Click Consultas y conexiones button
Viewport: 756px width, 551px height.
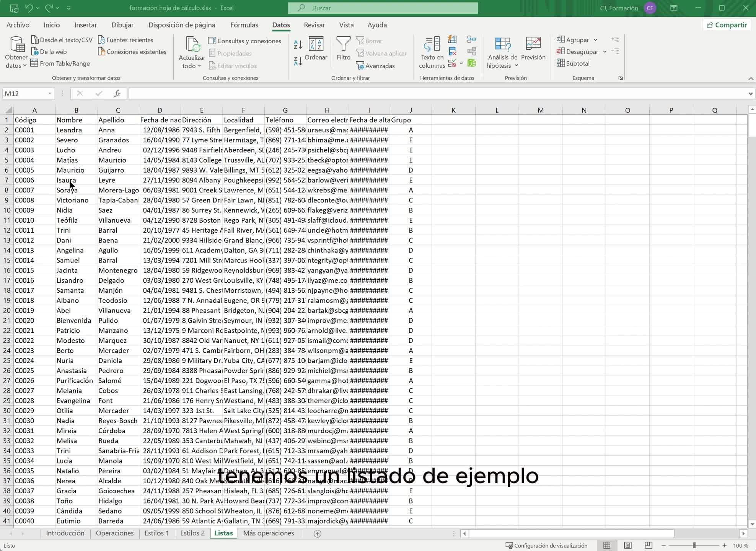(244, 41)
